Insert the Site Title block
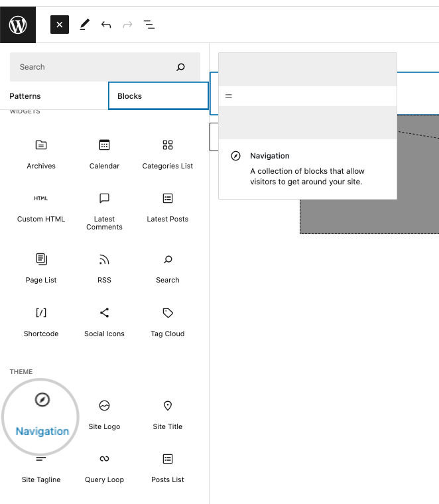This screenshot has height=504, width=439. point(167,415)
